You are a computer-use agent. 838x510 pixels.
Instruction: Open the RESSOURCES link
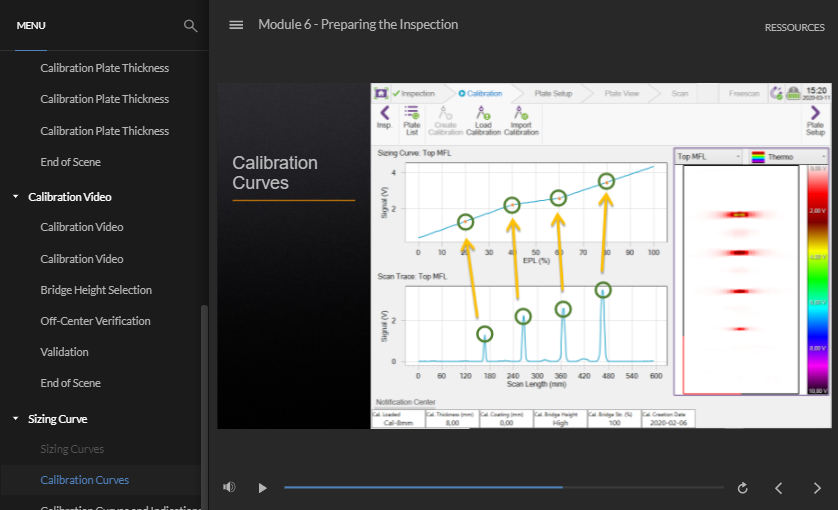tap(794, 27)
